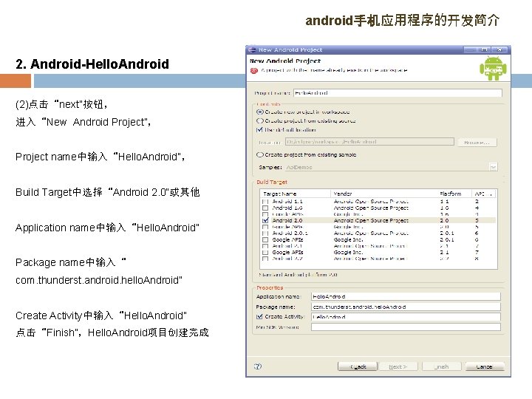The image size is (532, 399).
Task: Click the empty Min SDK Version field
Action: (406, 327)
